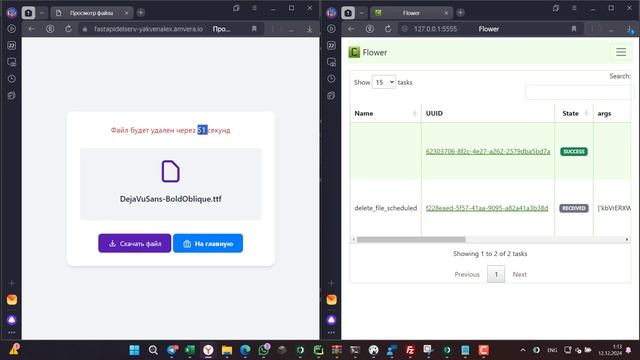The image size is (640, 360).
Task: Show hidden system tray icons
Action: [522, 350]
